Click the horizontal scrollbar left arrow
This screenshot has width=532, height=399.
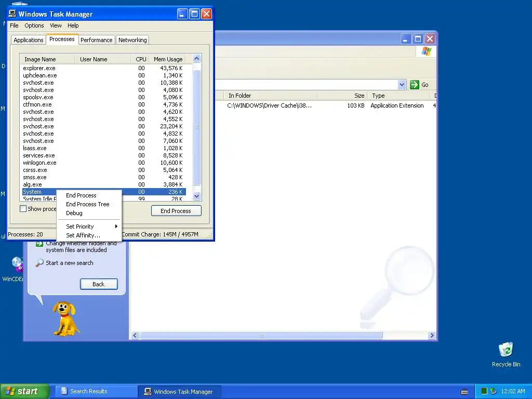click(135, 335)
